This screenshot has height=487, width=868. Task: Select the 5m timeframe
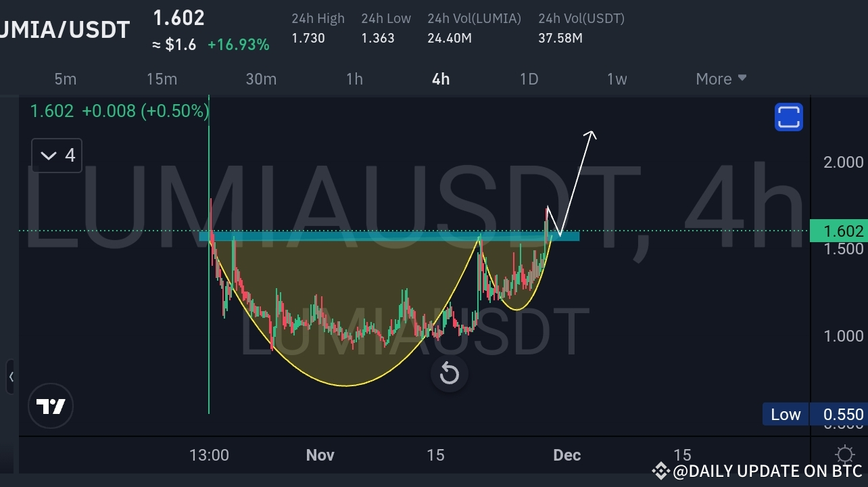(66, 79)
